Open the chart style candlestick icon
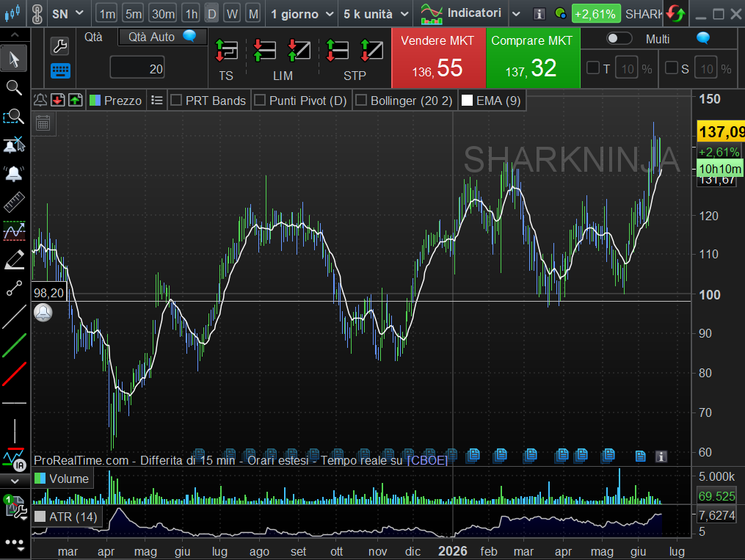 coord(12,12)
